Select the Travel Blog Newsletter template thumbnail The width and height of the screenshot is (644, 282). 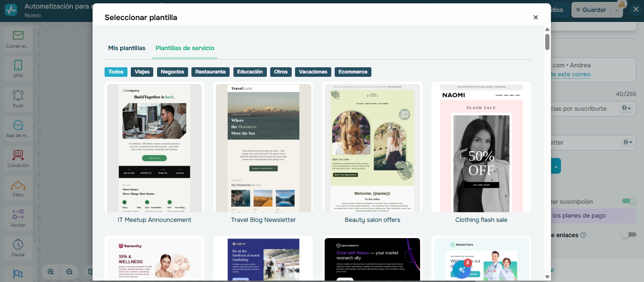click(x=264, y=147)
